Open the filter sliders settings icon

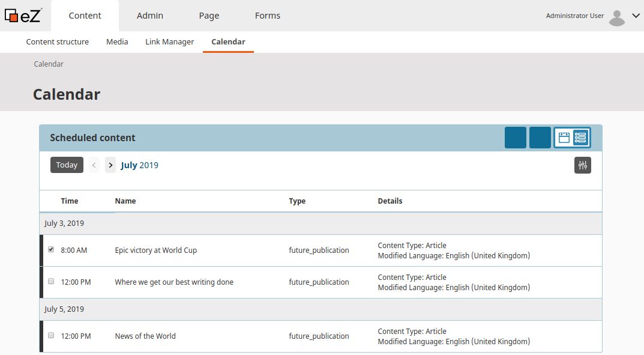pyautogui.click(x=582, y=165)
